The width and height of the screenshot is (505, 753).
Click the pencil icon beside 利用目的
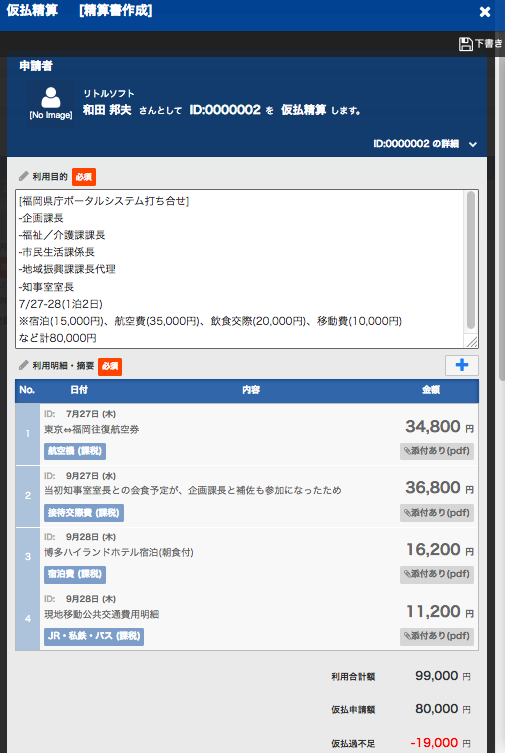24,176
